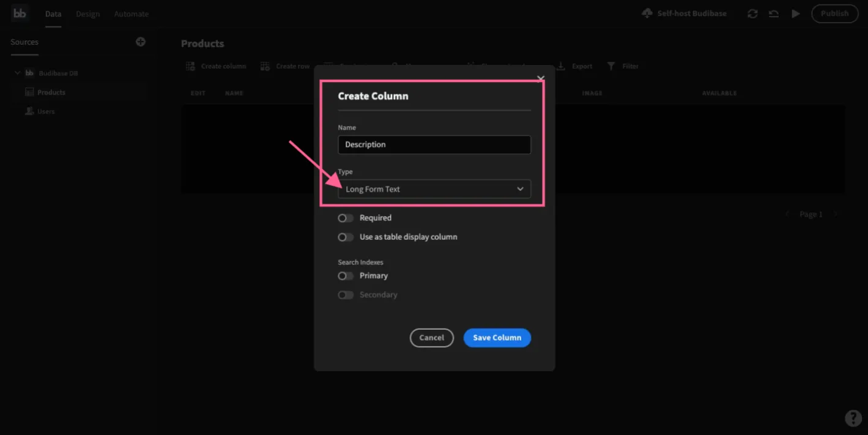
Task: Click the Create column toolbar icon
Action: [190, 66]
